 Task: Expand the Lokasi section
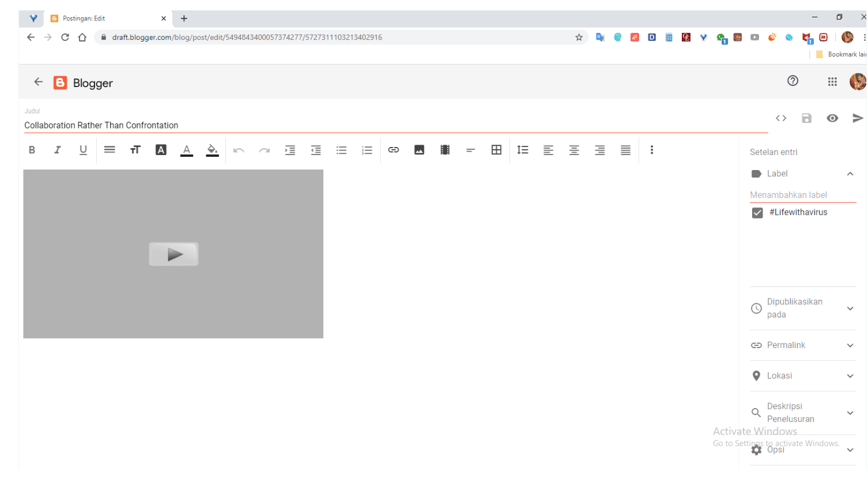click(x=850, y=376)
